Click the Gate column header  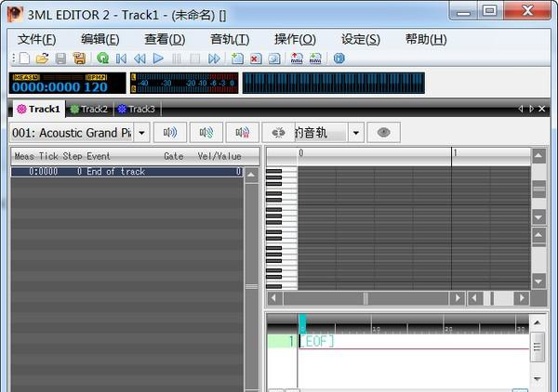click(x=174, y=156)
